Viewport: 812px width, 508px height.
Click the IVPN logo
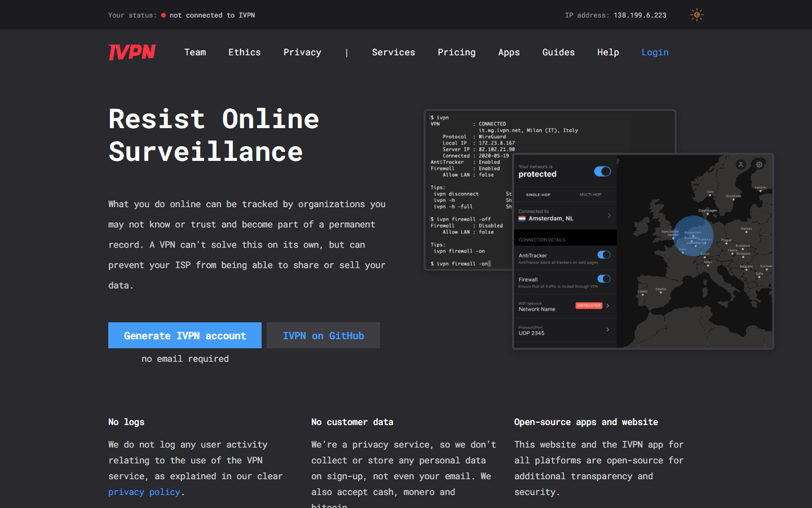click(x=132, y=52)
